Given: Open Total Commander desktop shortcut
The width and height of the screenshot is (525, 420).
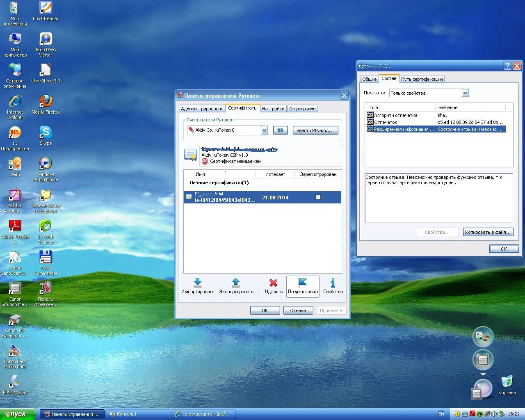Looking at the screenshot, I should coord(46,257).
